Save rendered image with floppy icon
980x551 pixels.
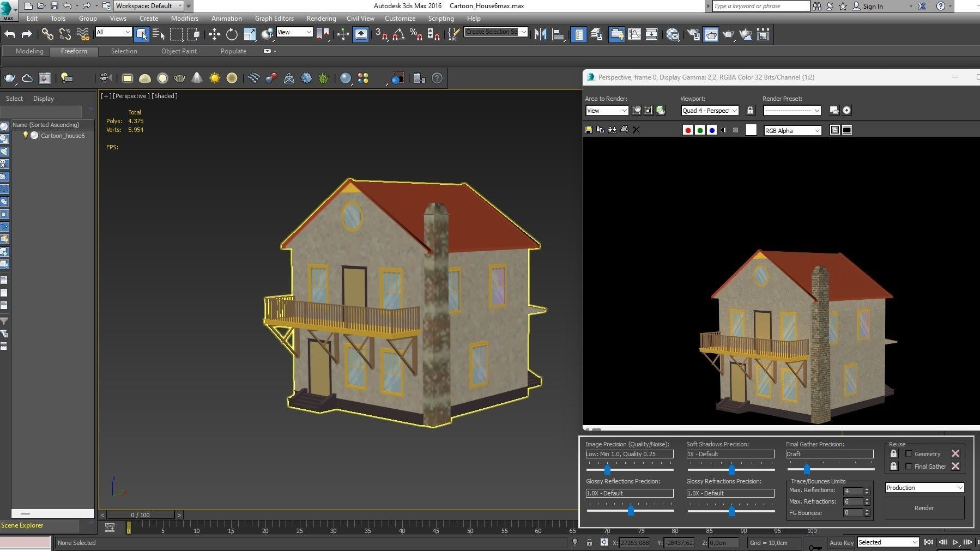pyautogui.click(x=589, y=130)
